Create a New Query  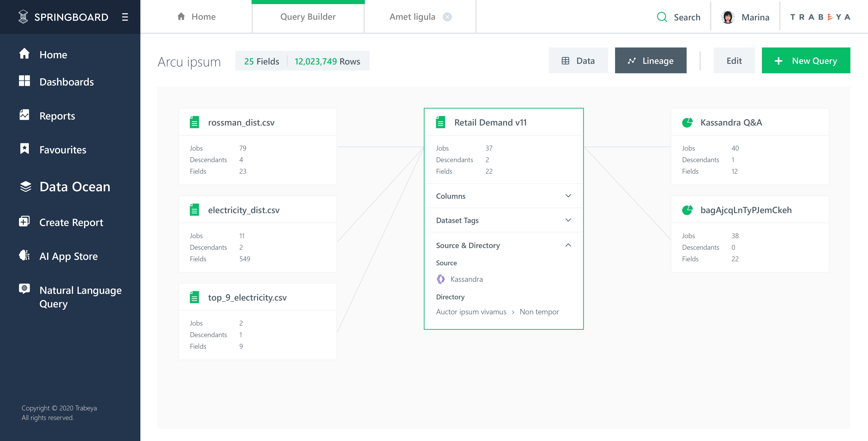click(806, 61)
